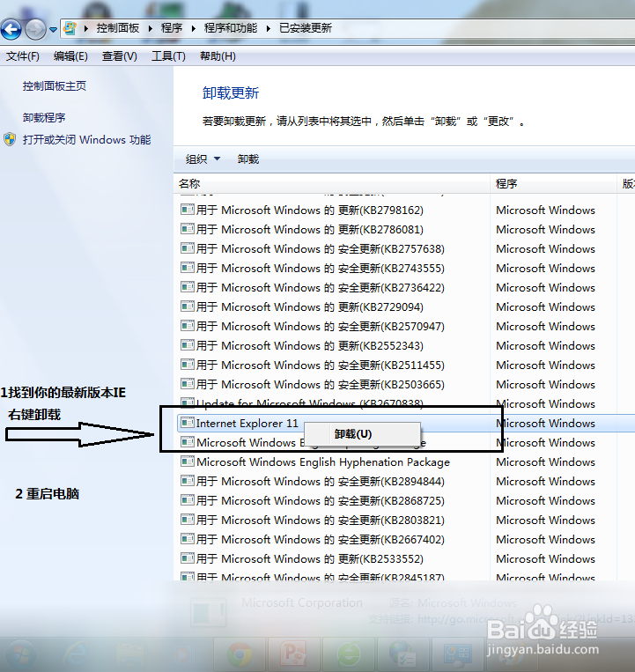This screenshot has width=635, height=672.
Task: Select 更新(KB2552343) entry text
Action: coord(310,345)
